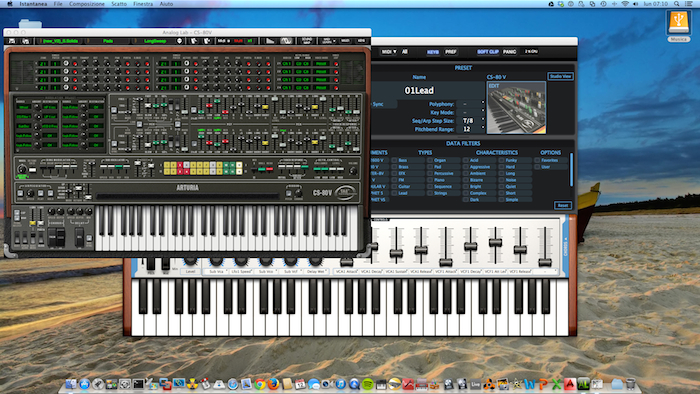Click the Data Filters scrollbar
The image size is (700, 394).
click(571, 170)
